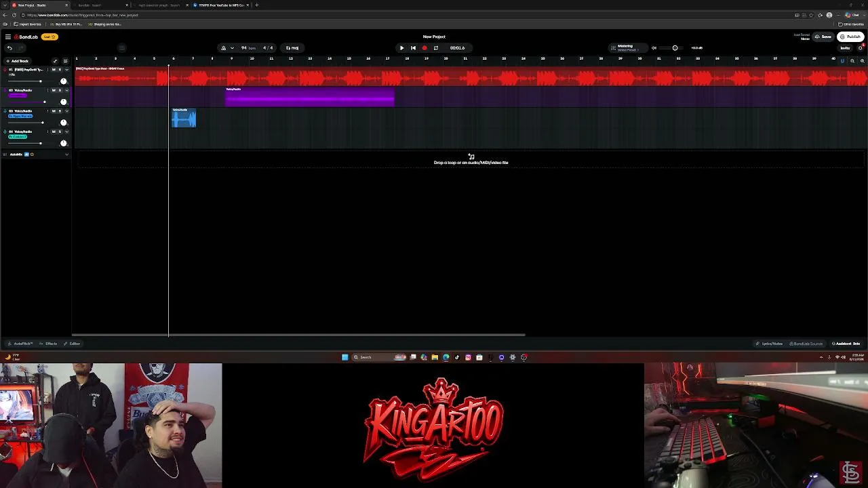Mute track 03 Voice/Audio
868x488 pixels.
point(54,110)
